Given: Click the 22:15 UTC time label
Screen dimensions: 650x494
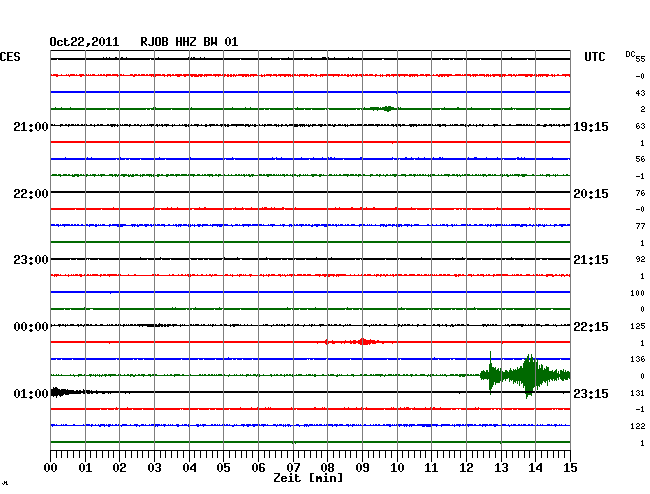Looking at the screenshot, I should pyautogui.click(x=591, y=327).
